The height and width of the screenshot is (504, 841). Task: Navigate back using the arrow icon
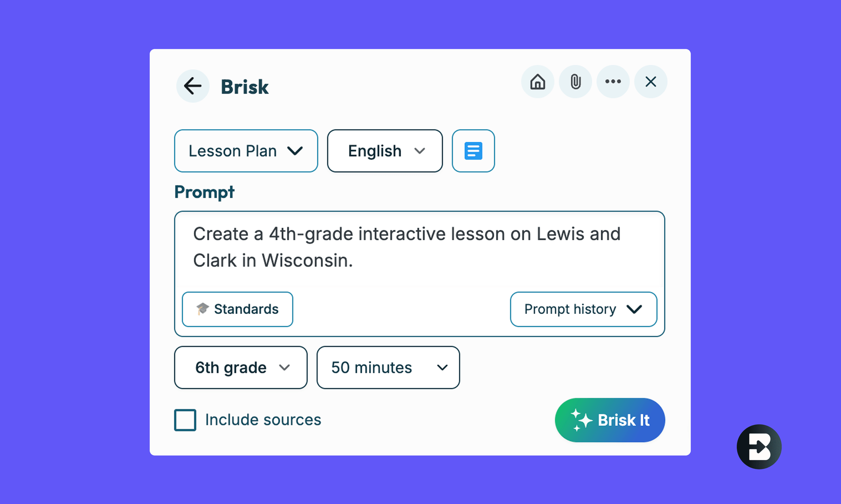coord(193,86)
